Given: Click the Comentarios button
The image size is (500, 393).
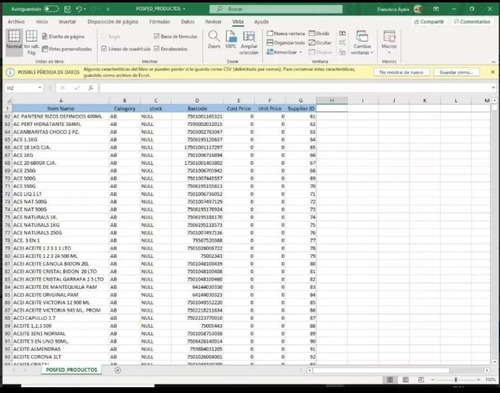Looking at the screenshot, I should point(472,22).
